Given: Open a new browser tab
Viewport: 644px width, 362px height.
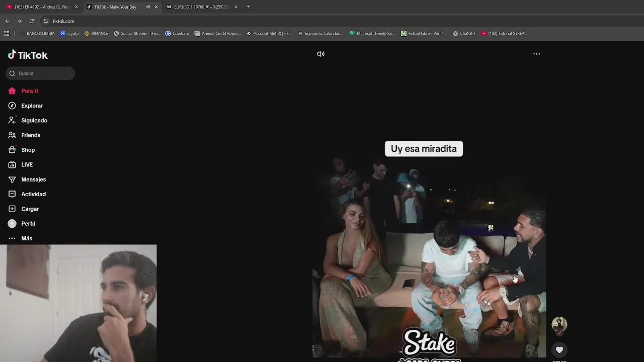Looking at the screenshot, I should point(248,7).
